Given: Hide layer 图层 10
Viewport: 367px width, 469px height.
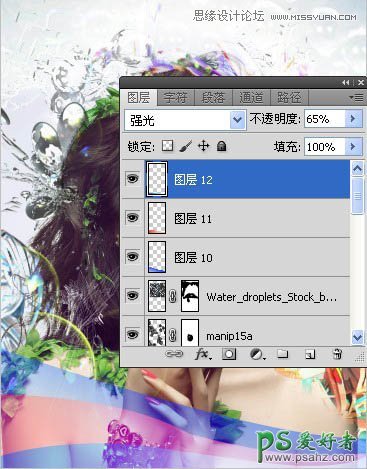Looking at the screenshot, I should tap(132, 257).
